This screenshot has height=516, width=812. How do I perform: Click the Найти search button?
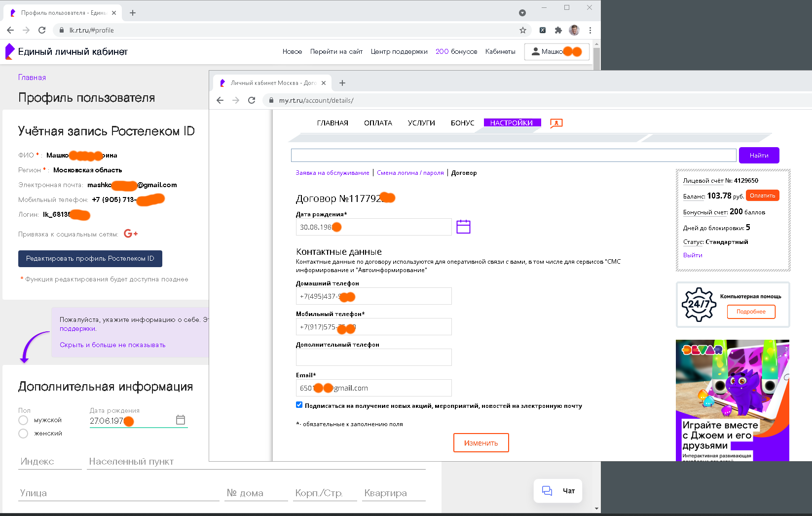[x=759, y=155]
